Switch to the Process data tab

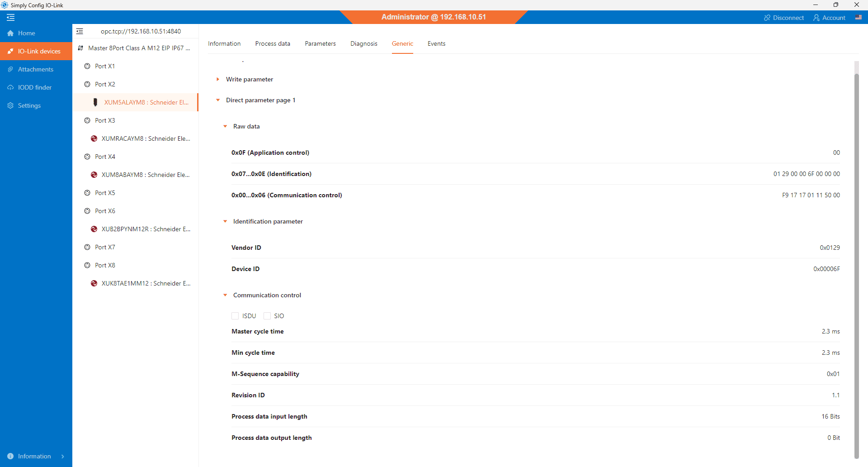coord(273,43)
